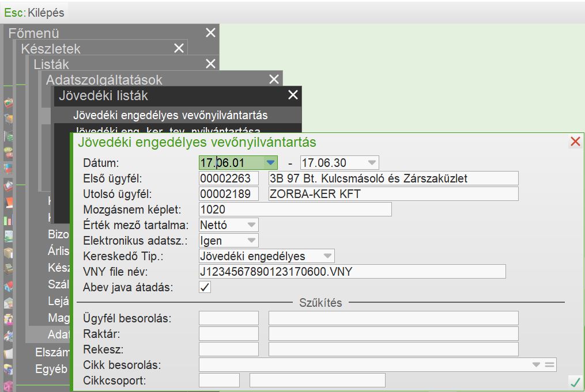Open the start date 17.06.01 dropdown
585x392 pixels.
(271, 163)
